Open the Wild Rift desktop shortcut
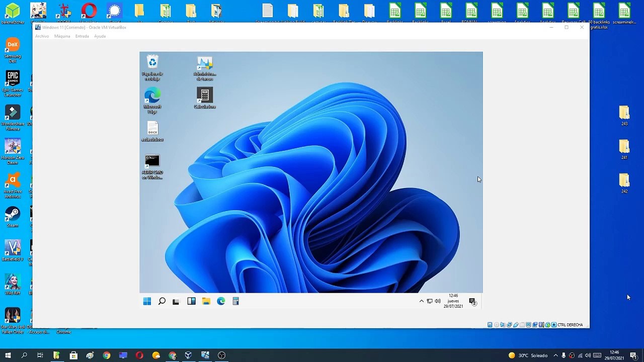644x362 pixels. point(13,285)
